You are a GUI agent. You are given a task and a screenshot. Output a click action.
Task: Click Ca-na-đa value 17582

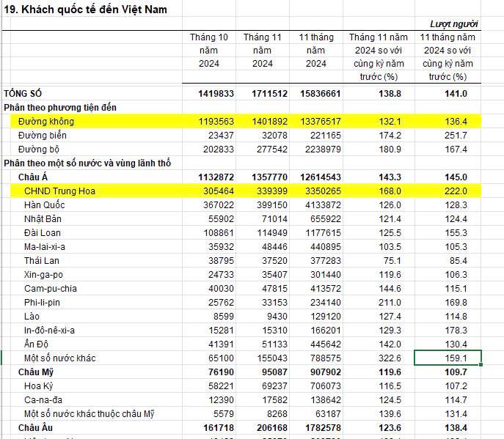(x=274, y=400)
